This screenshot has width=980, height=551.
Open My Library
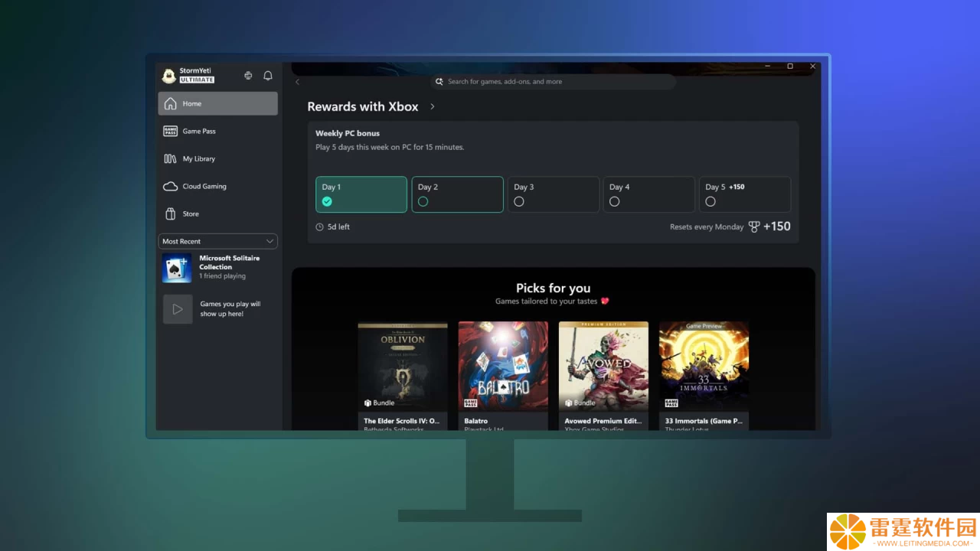point(218,158)
